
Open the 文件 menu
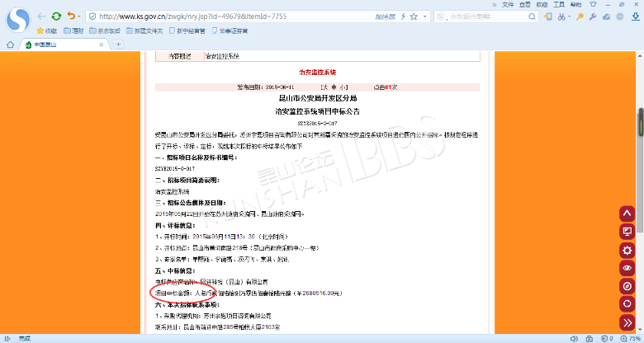pyautogui.click(x=508, y=4)
